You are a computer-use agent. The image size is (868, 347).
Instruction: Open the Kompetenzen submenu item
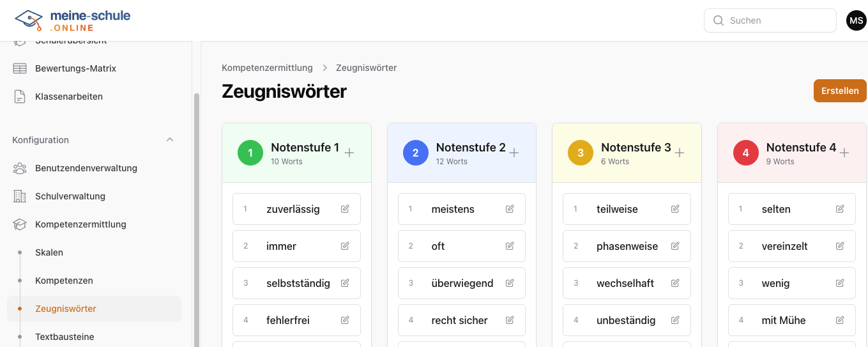pos(94,281)
